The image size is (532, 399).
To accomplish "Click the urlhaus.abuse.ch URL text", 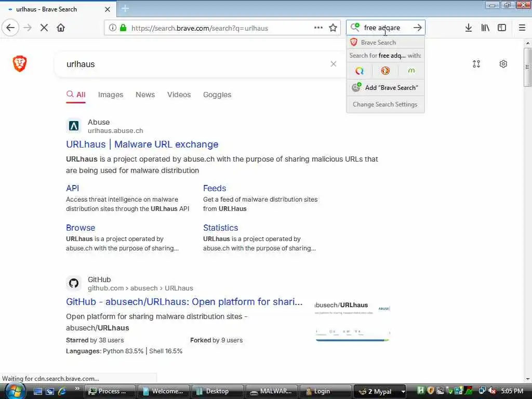I will click(x=115, y=130).
